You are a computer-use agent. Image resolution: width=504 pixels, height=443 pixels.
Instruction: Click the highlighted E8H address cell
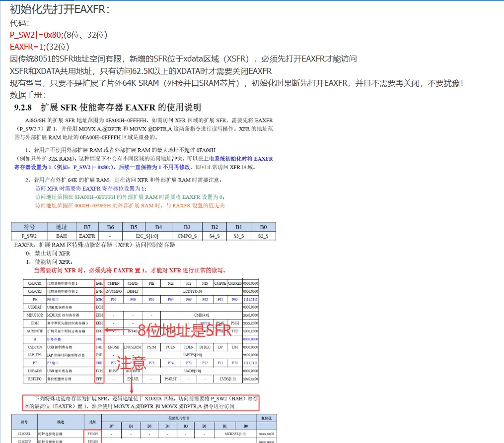(99, 299)
